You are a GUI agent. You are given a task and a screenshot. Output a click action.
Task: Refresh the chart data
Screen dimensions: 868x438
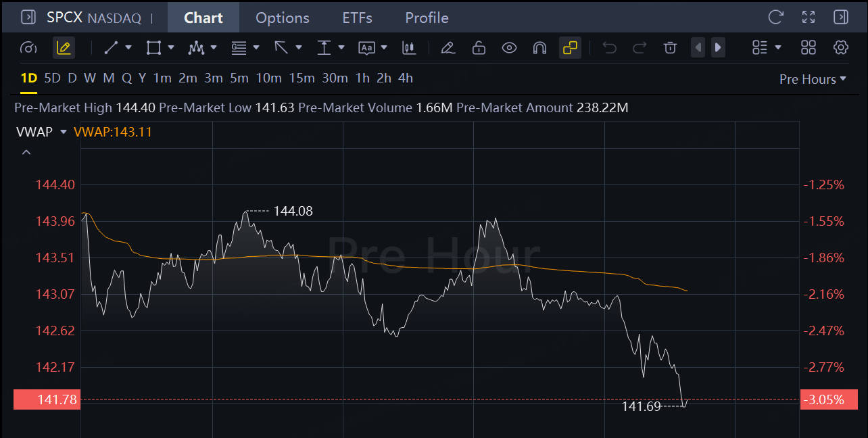775,17
